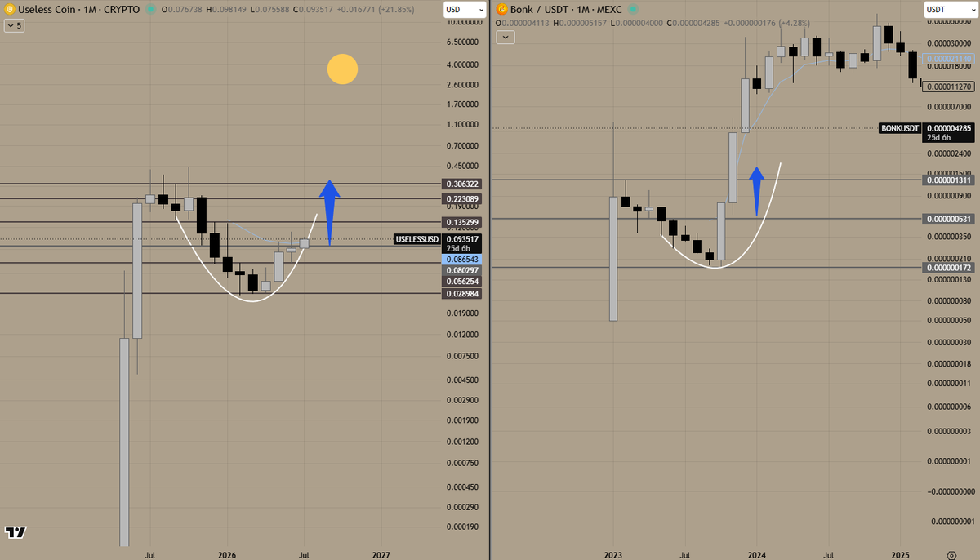Click the market status dot beside CRYPTO

151,10
